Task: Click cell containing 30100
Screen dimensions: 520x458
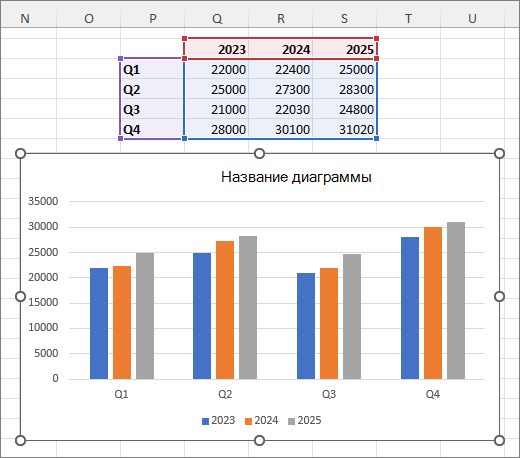Action: click(x=280, y=129)
